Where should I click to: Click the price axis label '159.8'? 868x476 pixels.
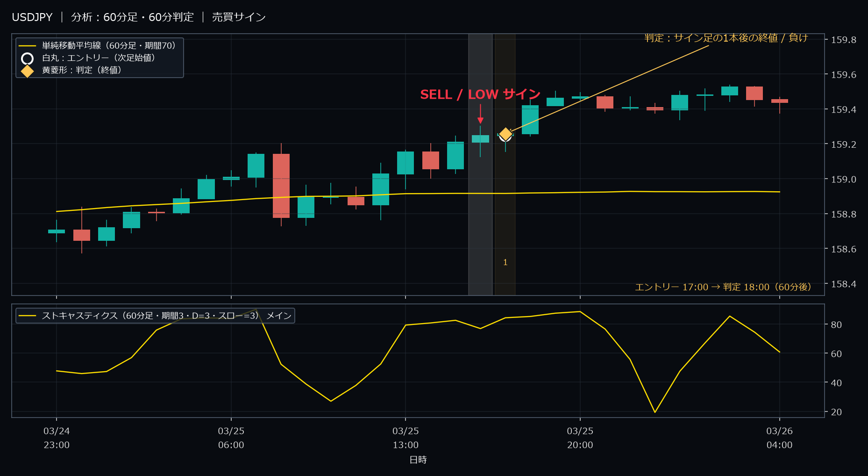[843, 40]
